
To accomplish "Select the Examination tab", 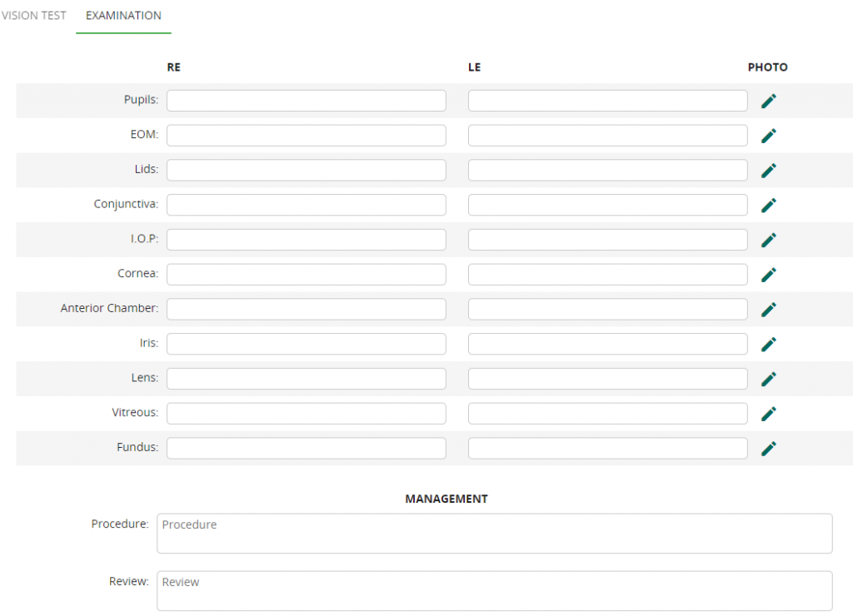I will tap(123, 16).
